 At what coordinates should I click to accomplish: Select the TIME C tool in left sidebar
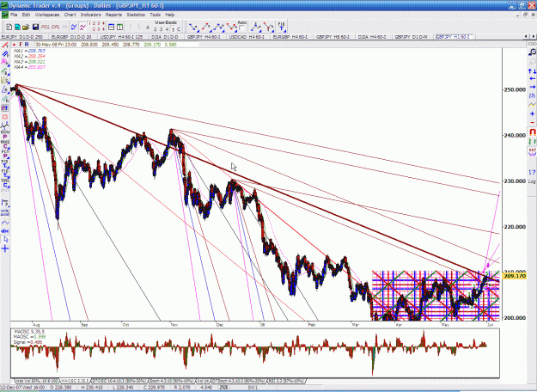(x=5, y=183)
